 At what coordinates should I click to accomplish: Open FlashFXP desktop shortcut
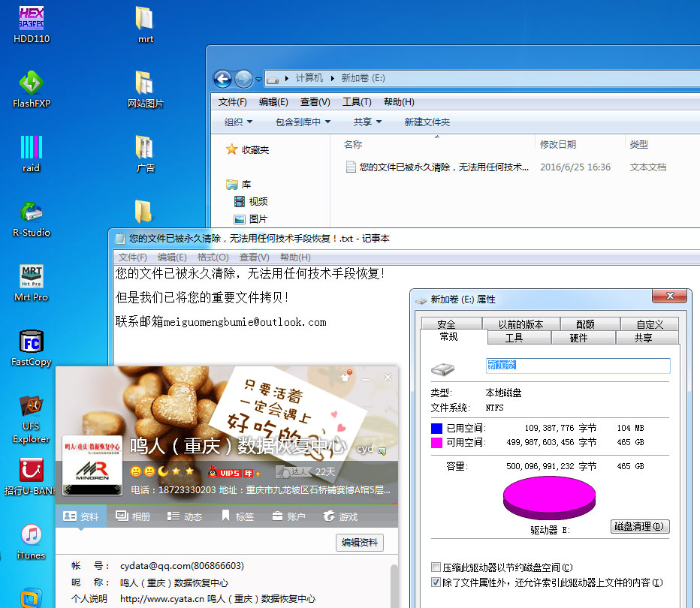32,84
